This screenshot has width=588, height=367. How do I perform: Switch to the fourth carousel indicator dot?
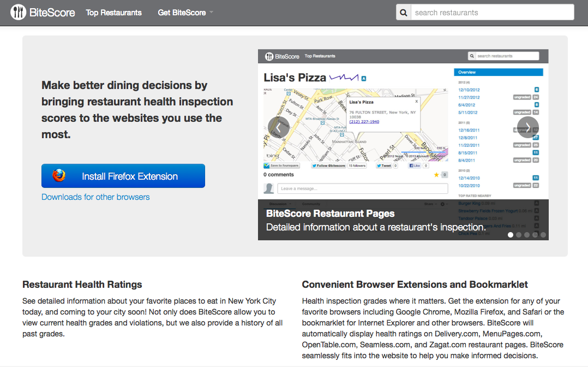click(x=535, y=235)
